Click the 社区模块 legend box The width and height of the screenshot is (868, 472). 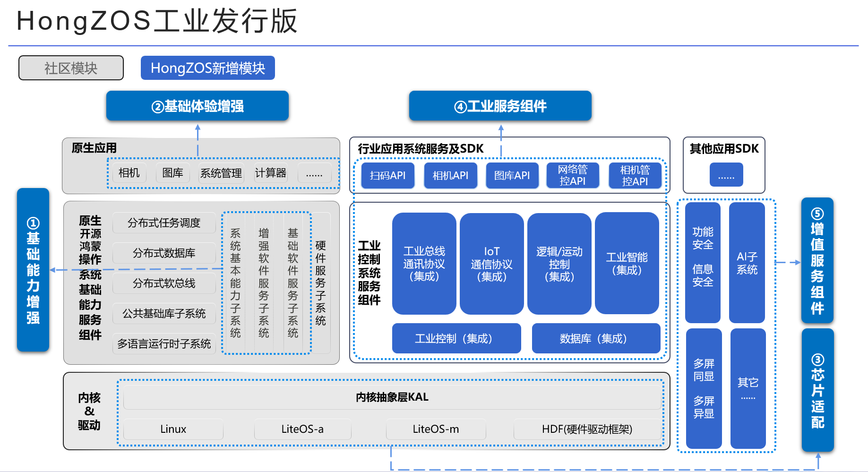(71, 68)
